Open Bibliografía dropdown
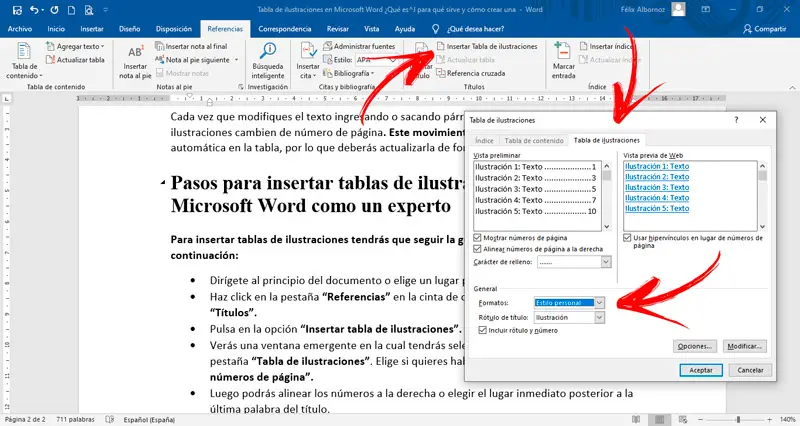 pyautogui.click(x=349, y=73)
